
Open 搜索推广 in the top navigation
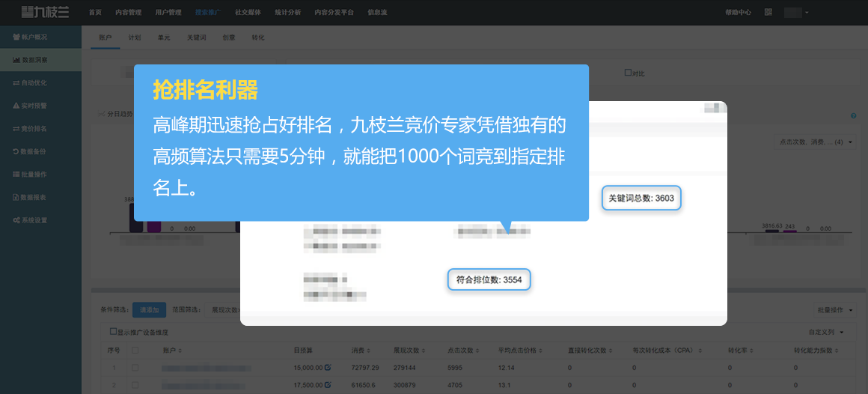pos(208,12)
